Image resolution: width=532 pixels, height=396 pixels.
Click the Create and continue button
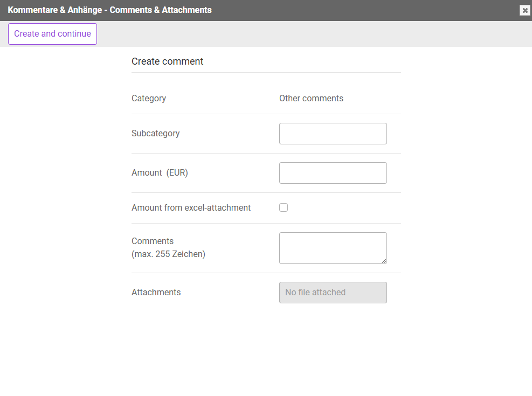[53, 34]
